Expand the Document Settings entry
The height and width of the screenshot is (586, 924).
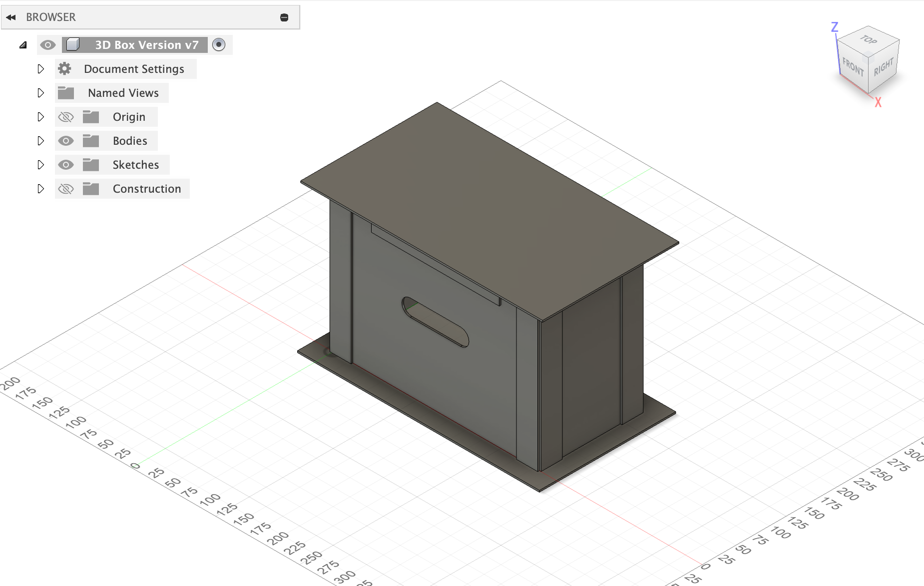tap(40, 68)
